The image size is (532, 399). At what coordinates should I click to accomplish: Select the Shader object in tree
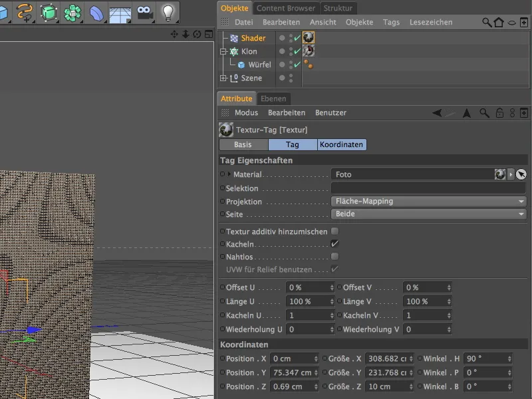click(253, 38)
